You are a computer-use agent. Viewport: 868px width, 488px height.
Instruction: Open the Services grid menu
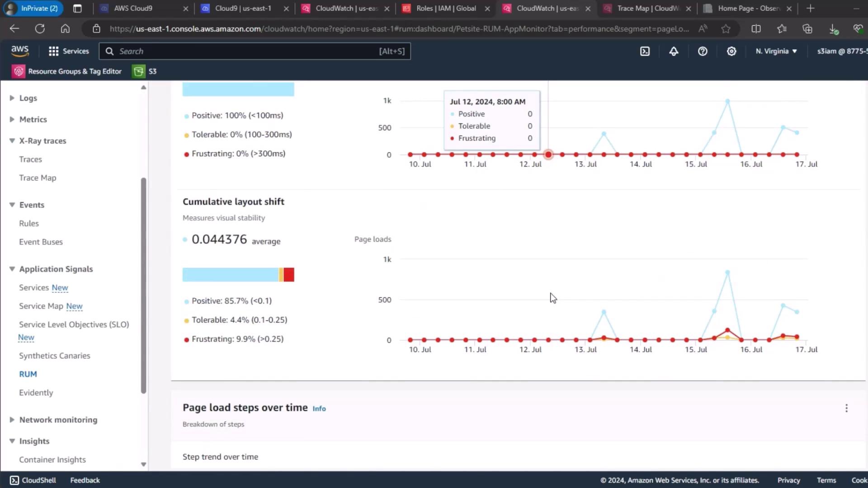[x=69, y=51]
